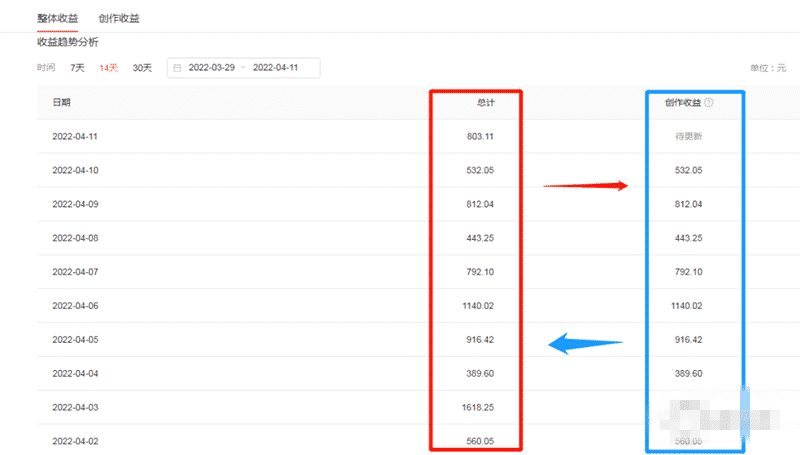The image size is (800, 455).
Task: Click the 日期 column header
Action: tap(61, 103)
